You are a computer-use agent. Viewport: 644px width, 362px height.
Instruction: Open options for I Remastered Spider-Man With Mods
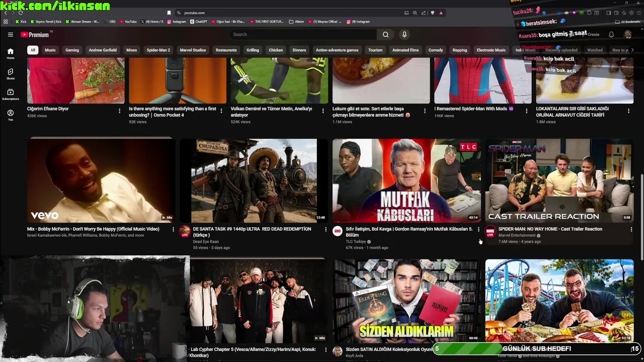(x=527, y=111)
